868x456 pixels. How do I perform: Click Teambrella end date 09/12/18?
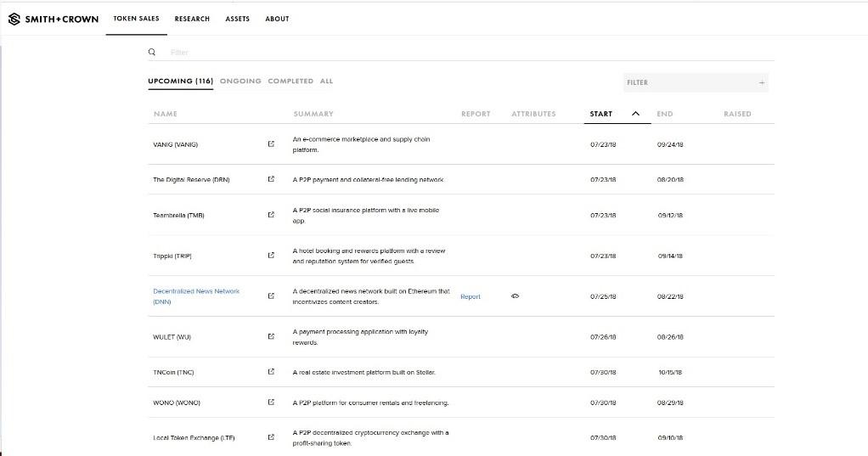coord(670,216)
